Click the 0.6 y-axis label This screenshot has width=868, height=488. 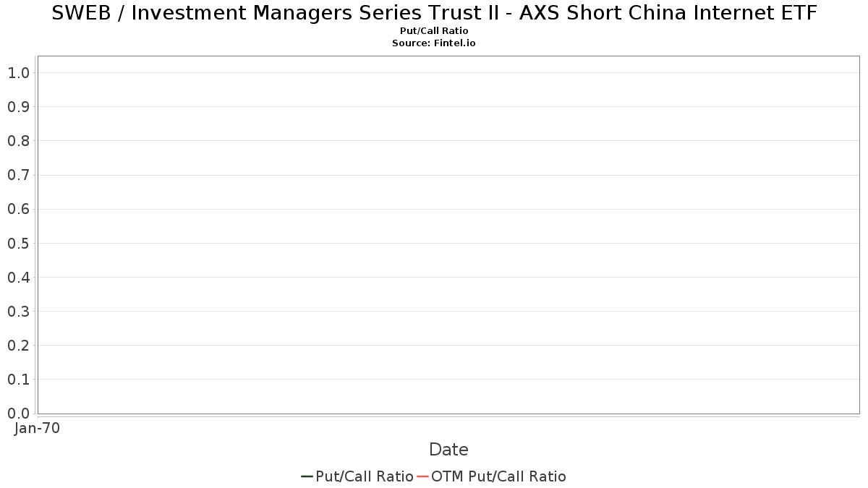[x=18, y=210]
